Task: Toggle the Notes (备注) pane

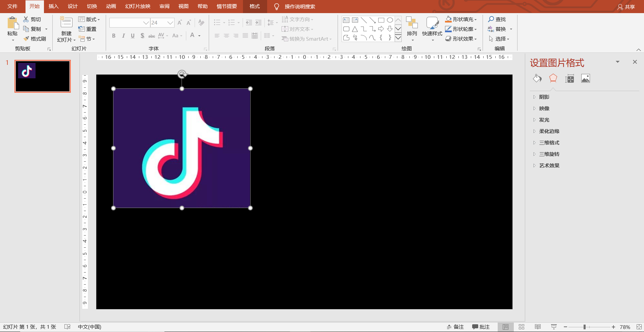Action: 455,327
